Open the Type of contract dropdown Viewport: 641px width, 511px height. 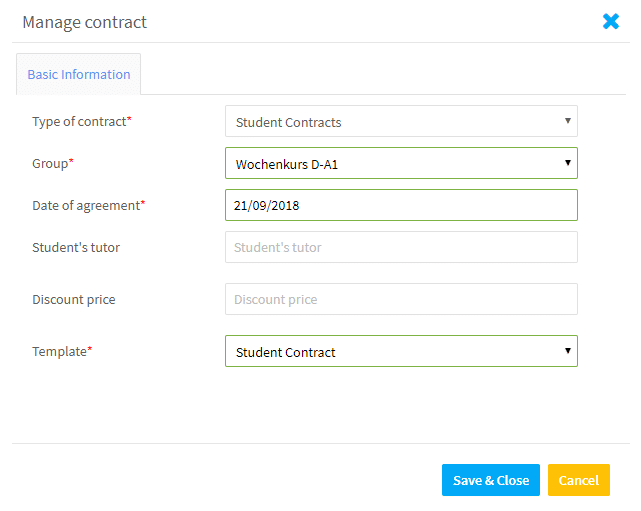point(401,121)
